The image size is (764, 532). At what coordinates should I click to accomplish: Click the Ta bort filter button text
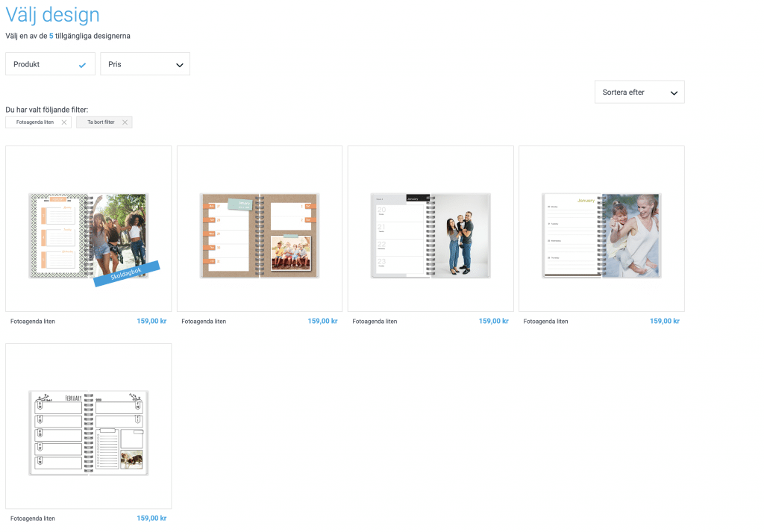[x=101, y=122]
